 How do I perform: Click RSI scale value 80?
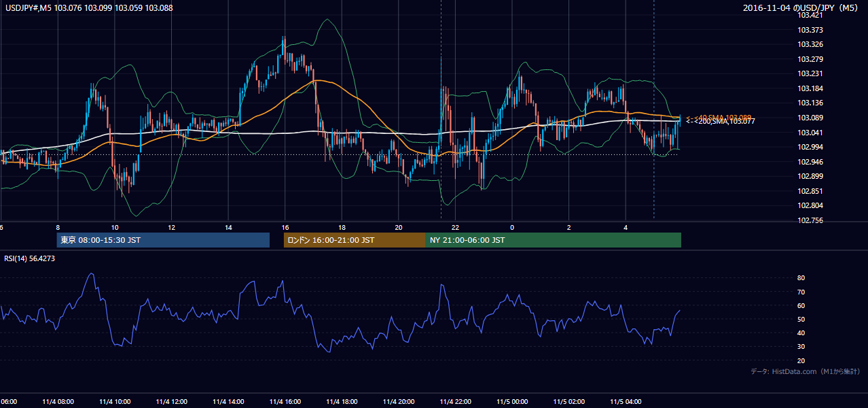801,278
